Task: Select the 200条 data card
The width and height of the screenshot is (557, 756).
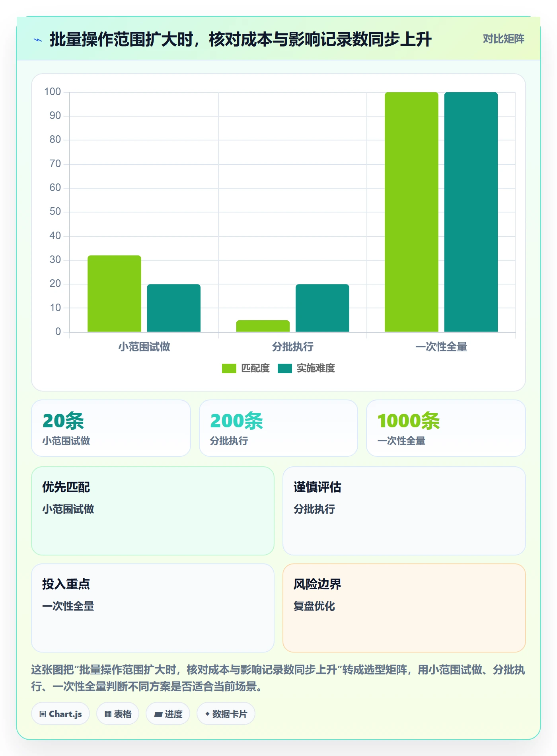Action: [x=278, y=428]
